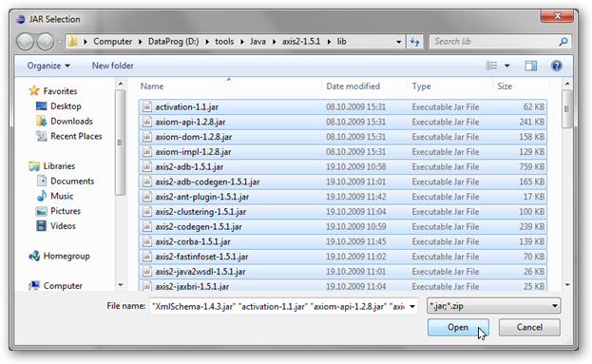Screen dimensions: 592x364
Task: Click the Desktop icon in sidebar
Action: tap(41, 106)
